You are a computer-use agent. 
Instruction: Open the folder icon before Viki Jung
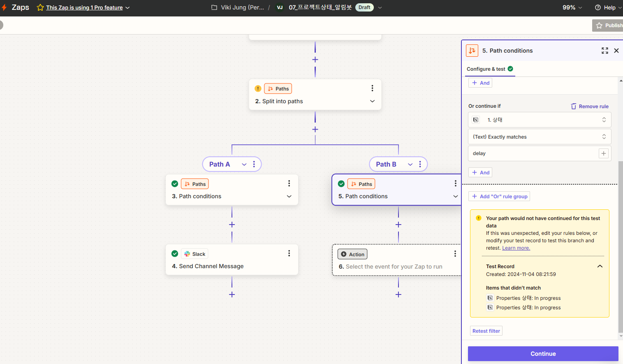214,7
